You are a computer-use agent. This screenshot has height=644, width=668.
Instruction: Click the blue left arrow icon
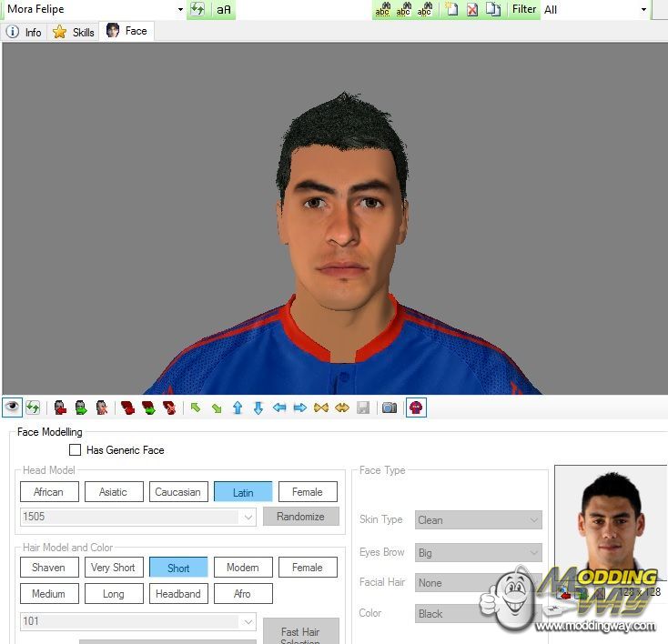pos(278,408)
